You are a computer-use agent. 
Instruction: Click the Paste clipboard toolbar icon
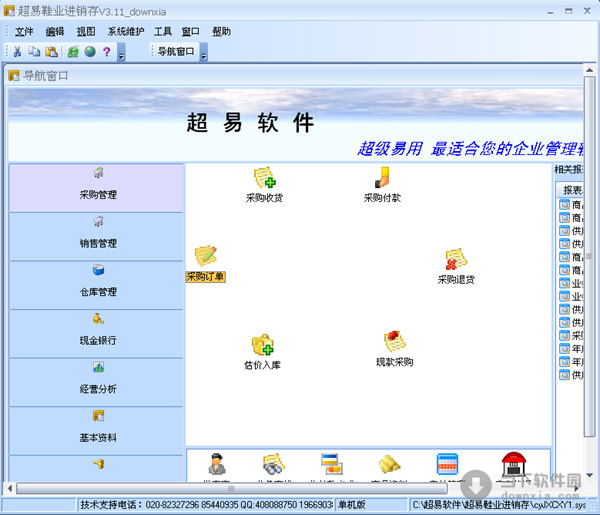(x=51, y=52)
